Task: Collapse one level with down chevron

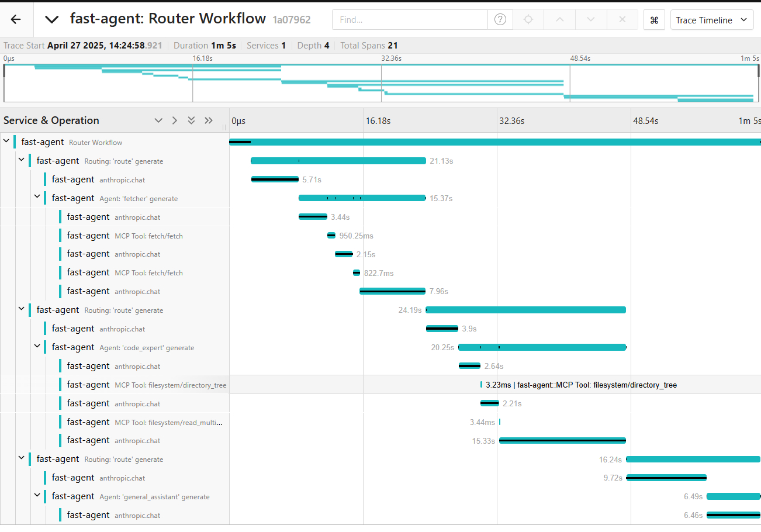Action: pyautogui.click(x=158, y=120)
